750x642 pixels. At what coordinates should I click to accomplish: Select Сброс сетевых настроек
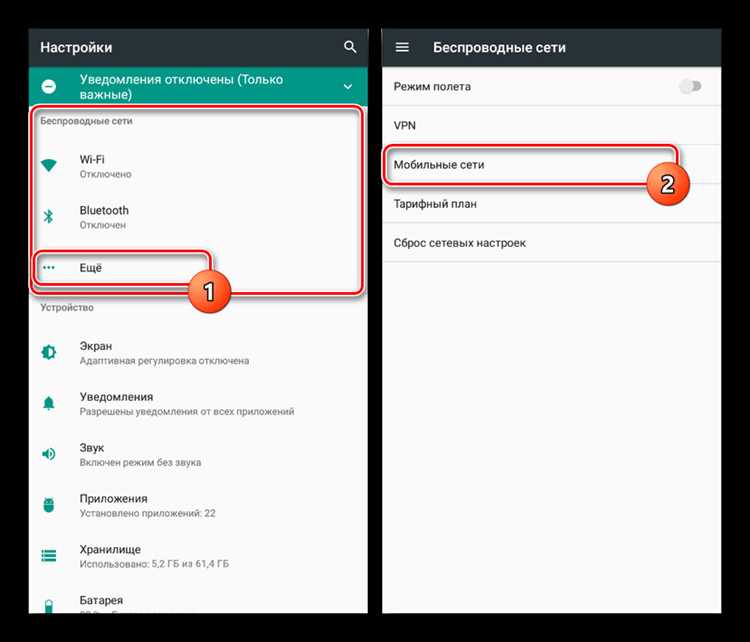pos(550,243)
